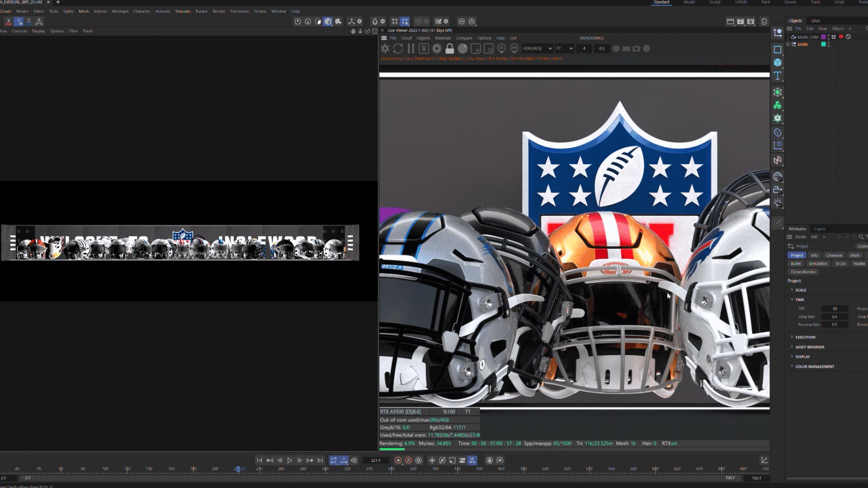Viewport: 868px width, 488px height.
Task: Click MAIN_CAM purple layer color swatch
Action: [x=823, y=37]
